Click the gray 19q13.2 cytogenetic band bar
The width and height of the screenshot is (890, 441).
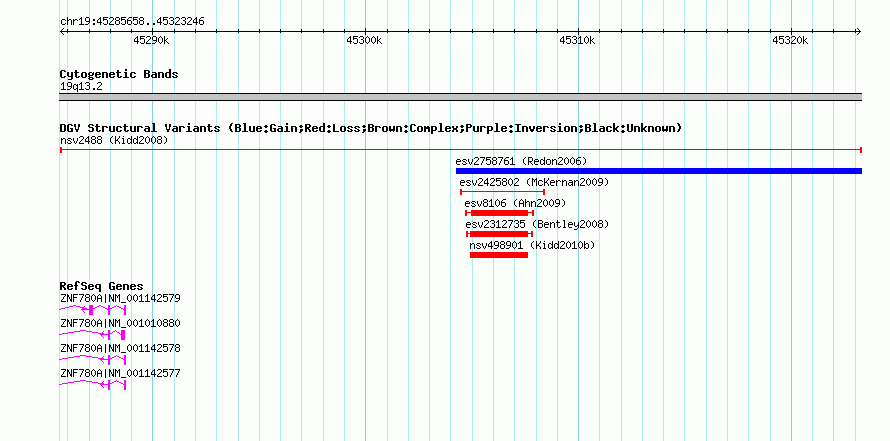point(461,97)
